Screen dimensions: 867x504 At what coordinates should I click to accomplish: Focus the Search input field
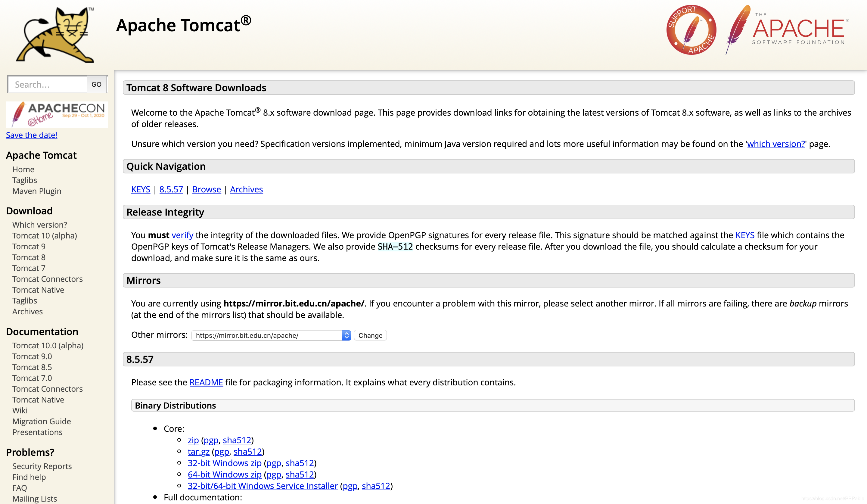coord(48,84)
